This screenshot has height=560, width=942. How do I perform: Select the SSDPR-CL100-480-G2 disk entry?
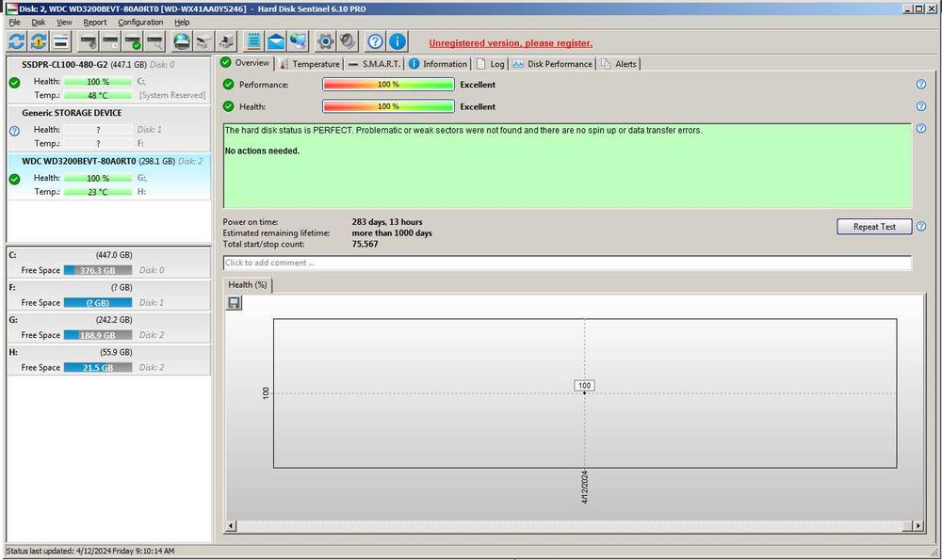108,80
